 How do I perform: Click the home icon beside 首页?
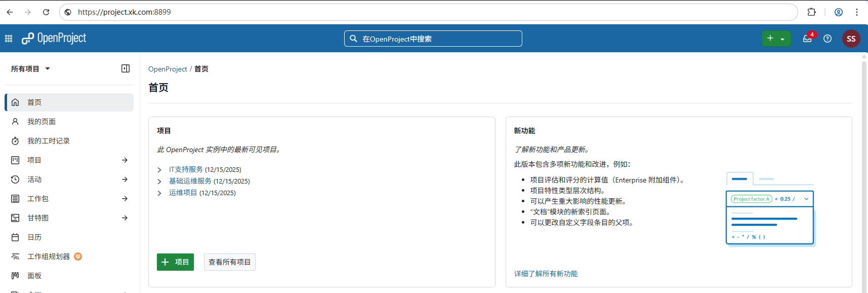(15, 102)
